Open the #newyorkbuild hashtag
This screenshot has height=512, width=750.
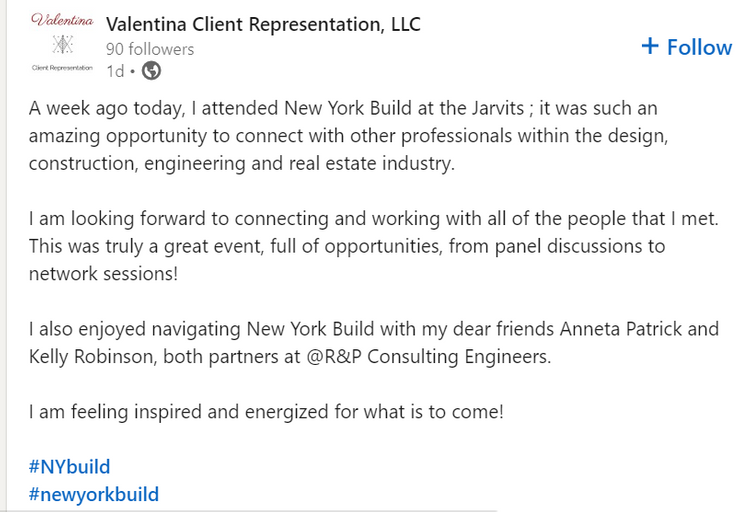(x=94, y=494)
